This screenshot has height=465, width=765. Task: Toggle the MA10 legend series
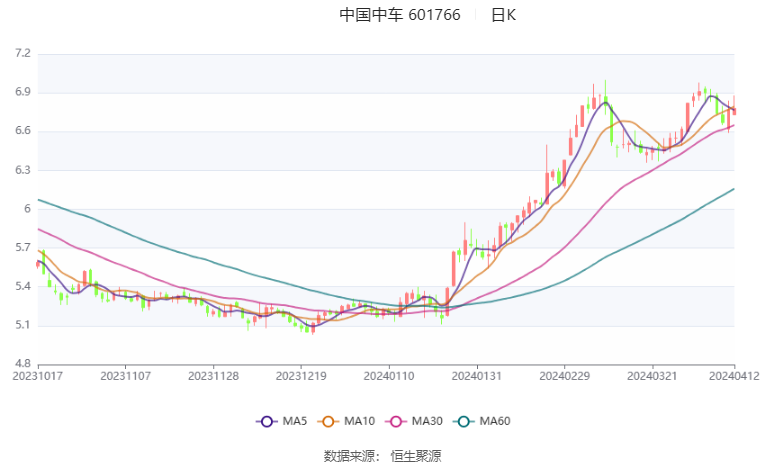coord(346,421)
